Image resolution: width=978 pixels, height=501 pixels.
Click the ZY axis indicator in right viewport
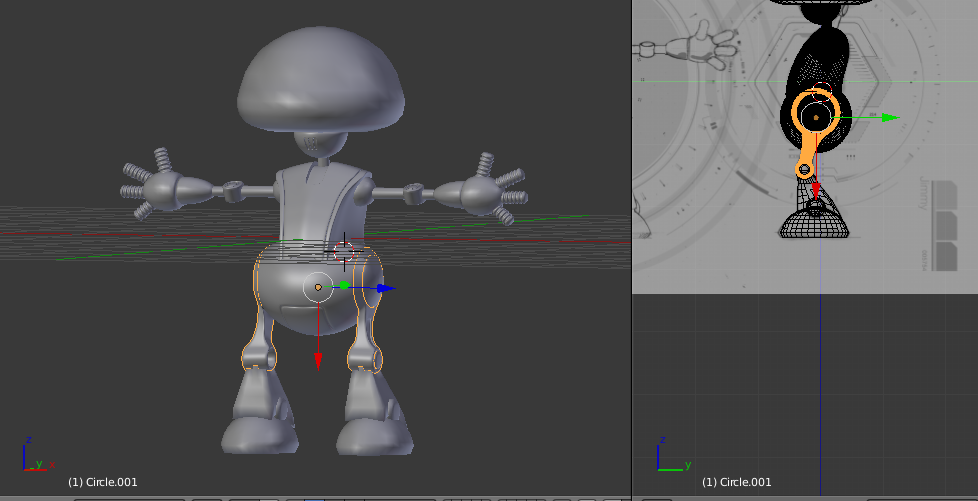674,454
